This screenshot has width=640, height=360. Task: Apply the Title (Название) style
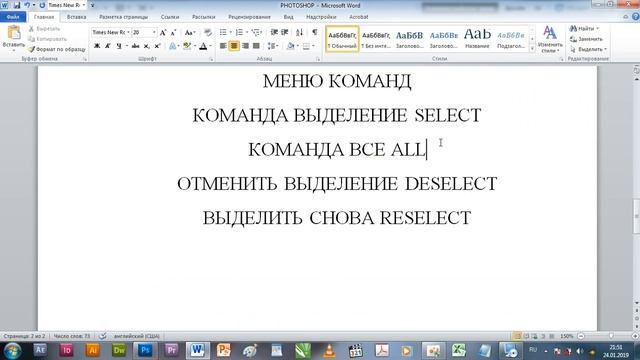point(477,39)
